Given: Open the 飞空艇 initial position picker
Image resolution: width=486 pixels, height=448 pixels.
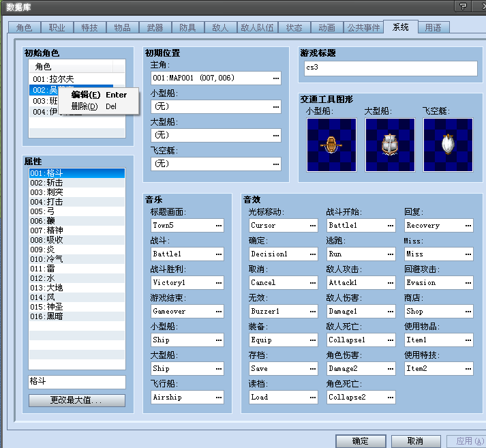Looking at the screenshot, I should click(276, 164).
